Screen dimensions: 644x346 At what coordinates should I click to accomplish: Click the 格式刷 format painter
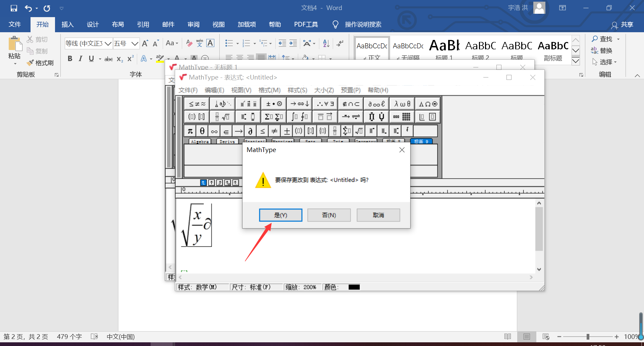coord(40,63)
